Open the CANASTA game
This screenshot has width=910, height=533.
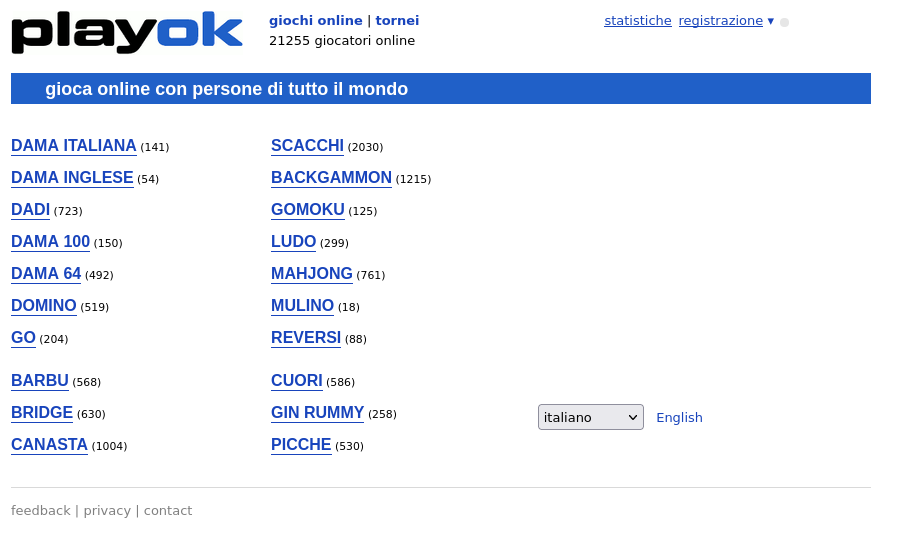pyautogui.click(x=49, y=445)
